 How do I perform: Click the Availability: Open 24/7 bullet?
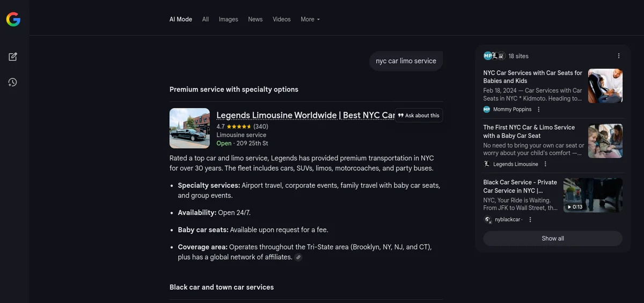click(x=214, y=212)
